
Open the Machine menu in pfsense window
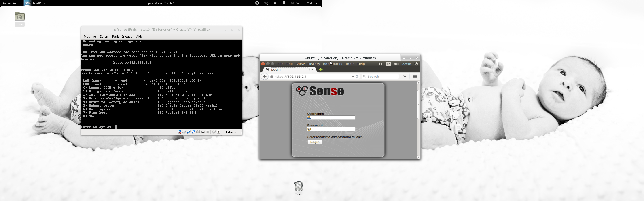tap(90, 36)
